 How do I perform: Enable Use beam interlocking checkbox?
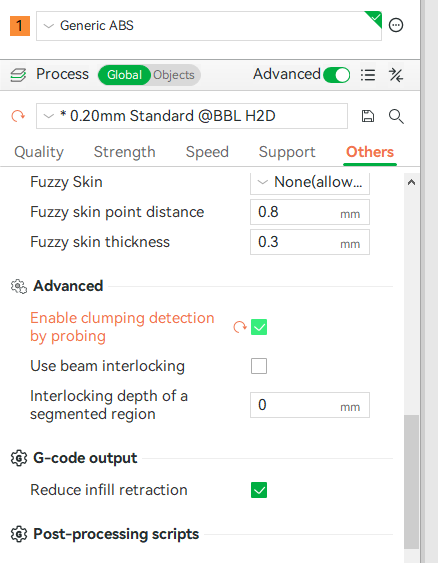click(259, 366)
